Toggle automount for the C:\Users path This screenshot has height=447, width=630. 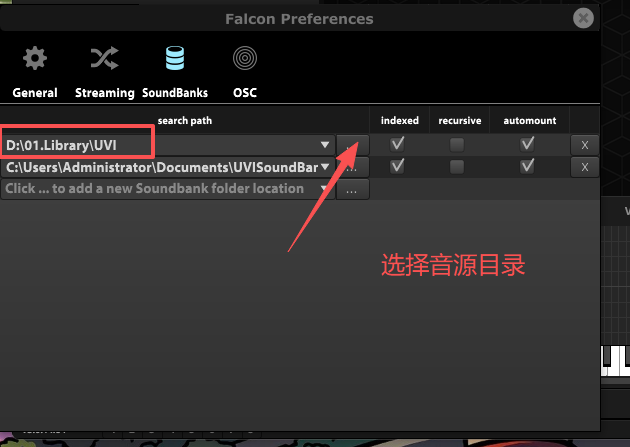527,166
